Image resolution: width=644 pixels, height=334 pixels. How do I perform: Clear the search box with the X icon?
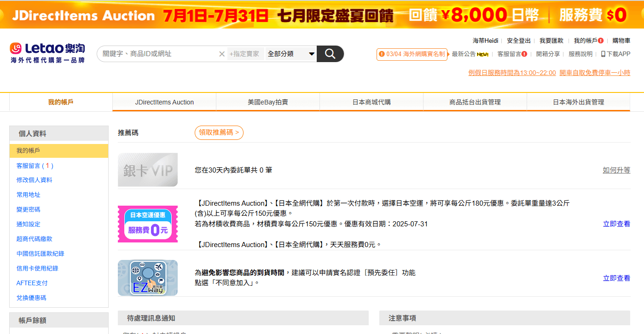[222, 54]
